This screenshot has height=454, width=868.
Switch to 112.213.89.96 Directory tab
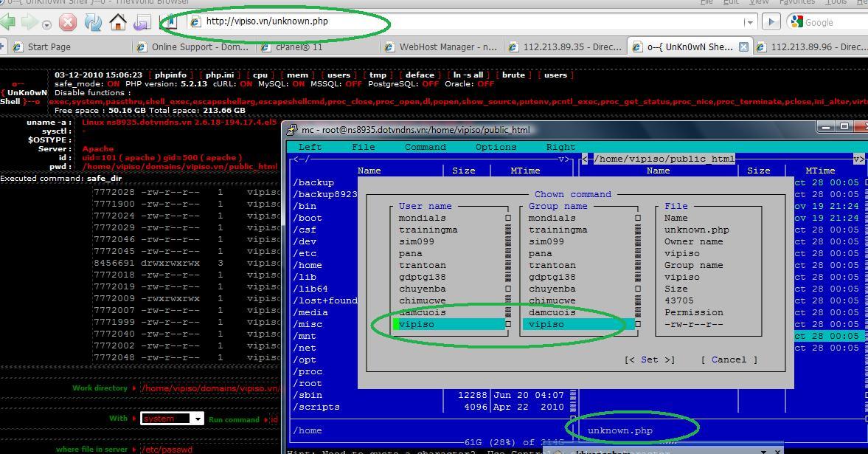(x=810, y=47)
